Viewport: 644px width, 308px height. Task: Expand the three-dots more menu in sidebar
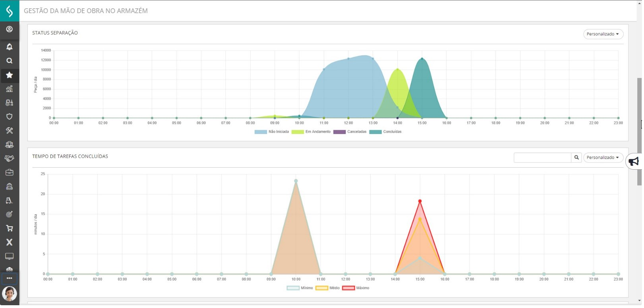coord(10,279)
